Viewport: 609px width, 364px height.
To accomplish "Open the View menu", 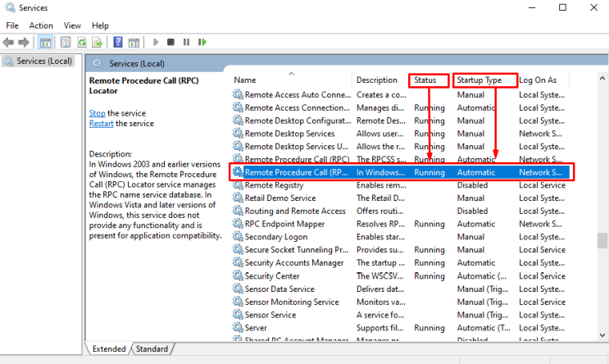I will (x=72, y=25).
